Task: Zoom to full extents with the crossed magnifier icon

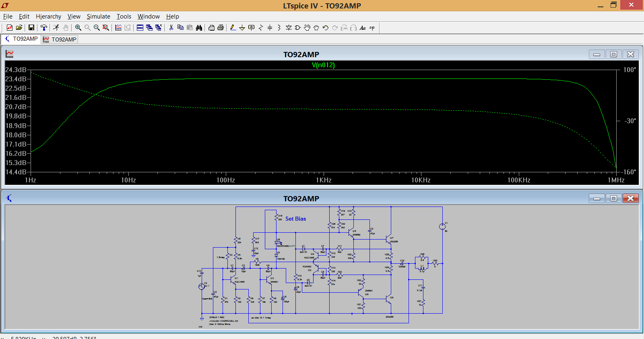Action: tap(105, 28)
